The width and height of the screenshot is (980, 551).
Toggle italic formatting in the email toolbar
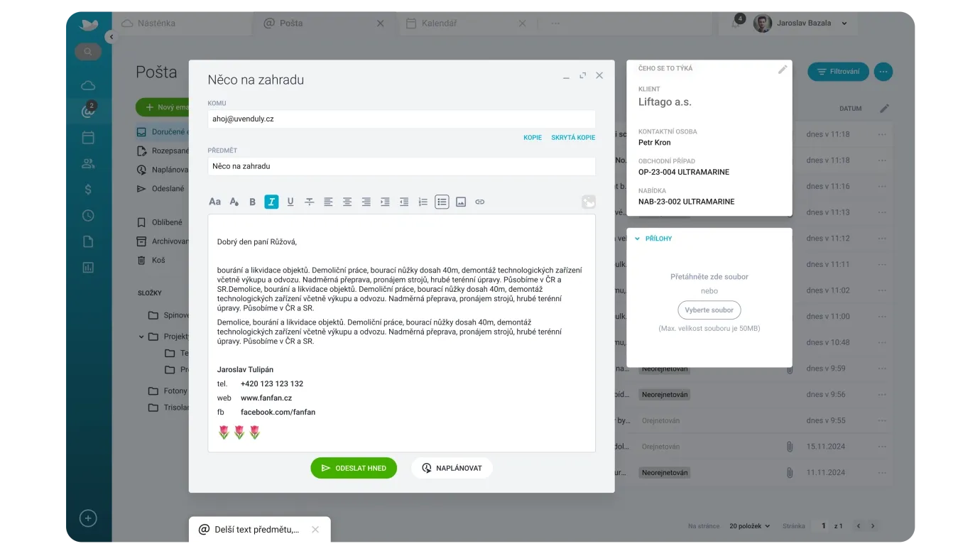[x=271, y=202]
